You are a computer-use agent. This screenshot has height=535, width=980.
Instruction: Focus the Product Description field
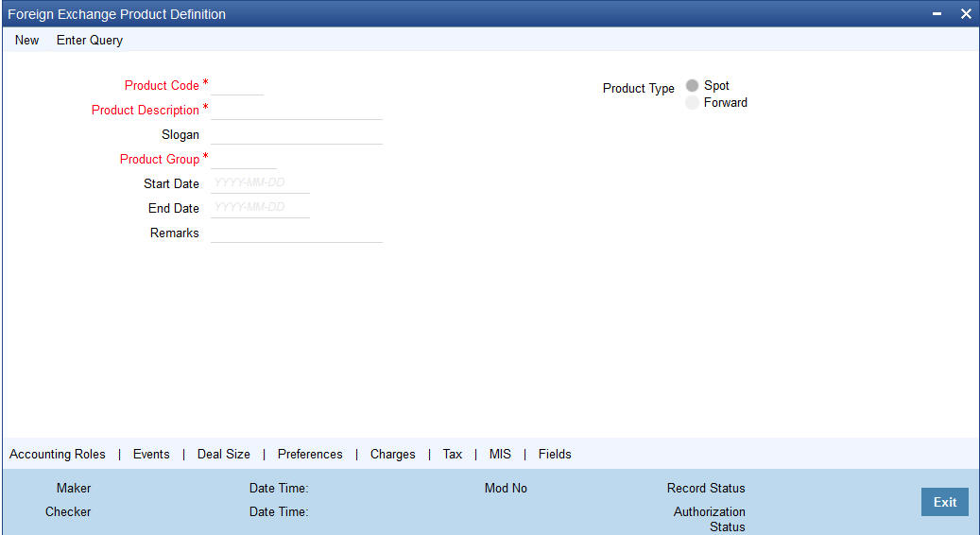click(x=296, y=110)
